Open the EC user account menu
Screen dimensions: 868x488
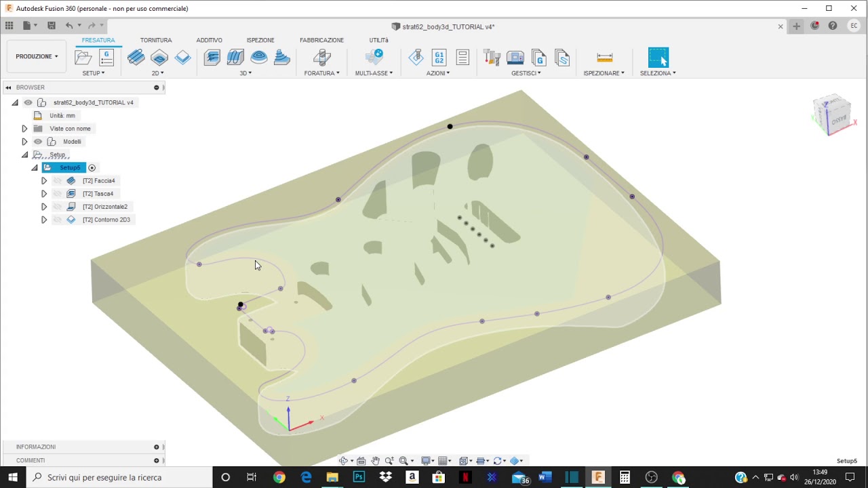[853, 26]
